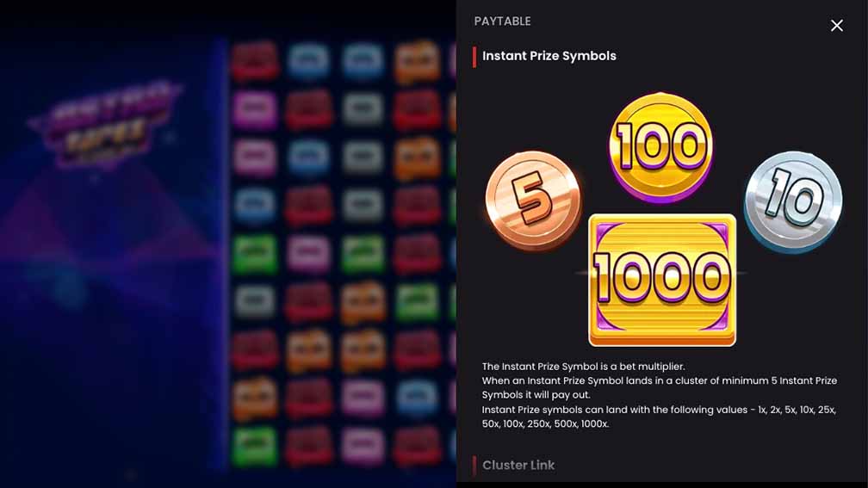Click the second-row pink cassette tile
Screen dimensions: 868x488
pos(255,109)
